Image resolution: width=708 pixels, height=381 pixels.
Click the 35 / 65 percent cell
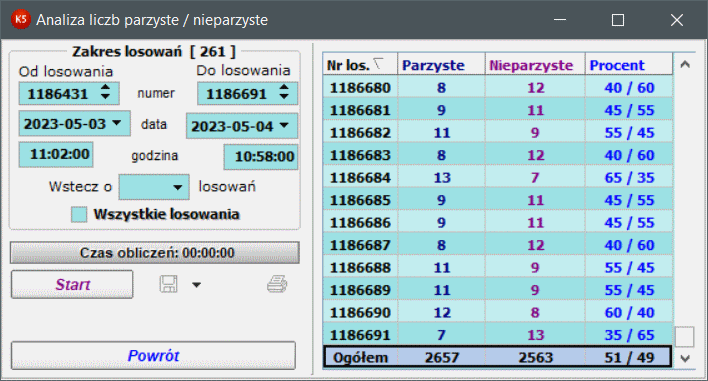click(x=629, y=335)
